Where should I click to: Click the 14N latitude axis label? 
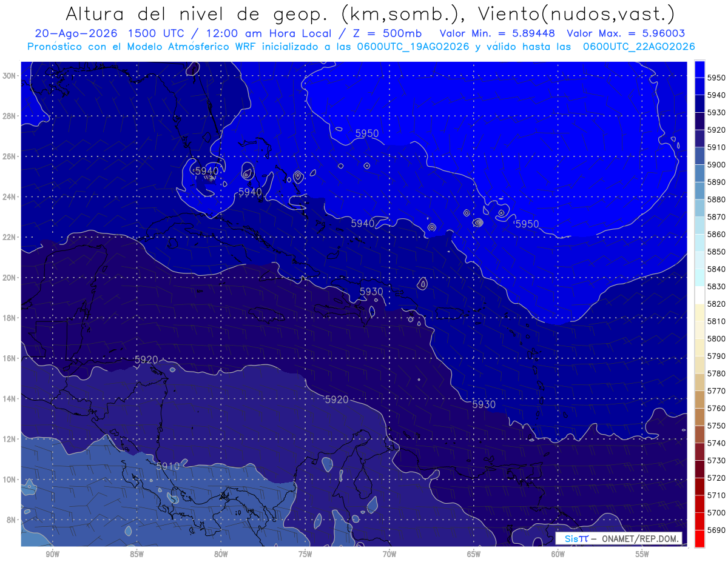click(x=10, y=399)
